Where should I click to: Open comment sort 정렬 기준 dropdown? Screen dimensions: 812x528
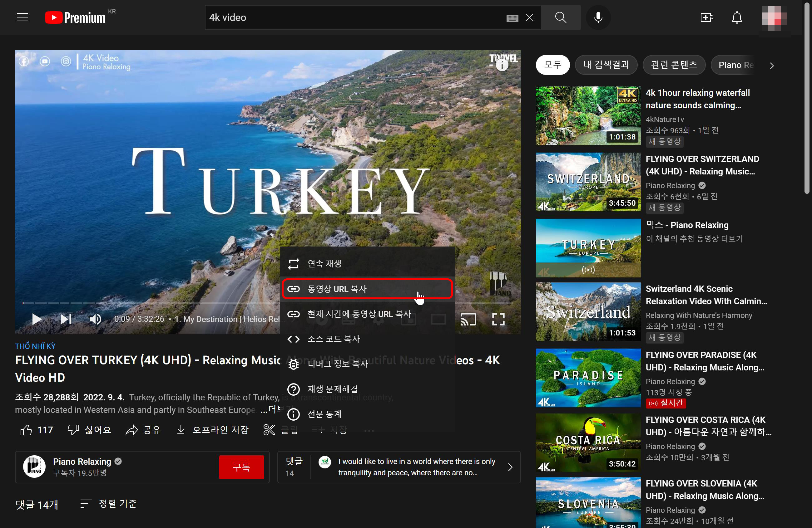click(108, 503)
